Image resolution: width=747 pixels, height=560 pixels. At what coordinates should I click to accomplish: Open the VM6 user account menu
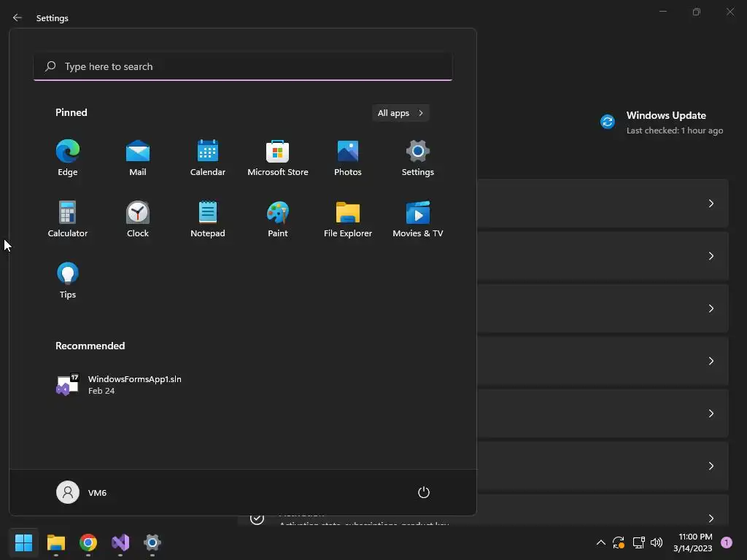click(82, 492)
